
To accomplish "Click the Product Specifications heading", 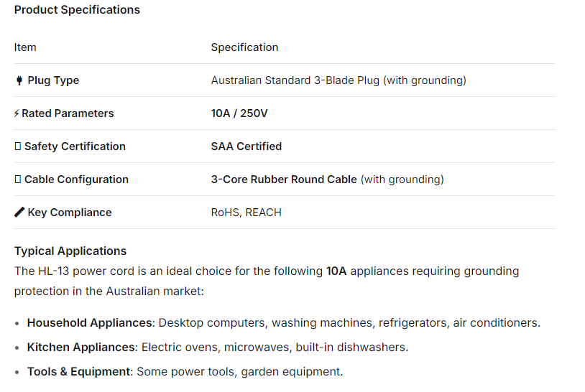I will tap(77, 10).
